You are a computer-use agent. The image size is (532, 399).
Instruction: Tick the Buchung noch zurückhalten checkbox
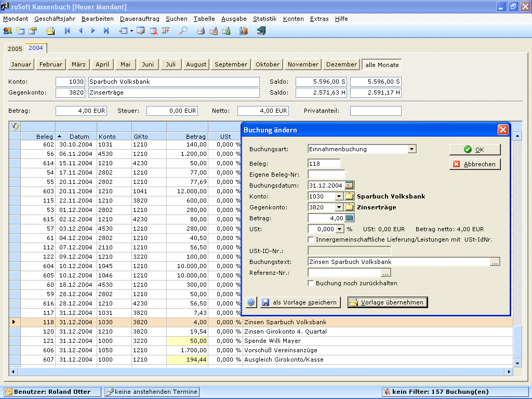tap(311, 284)
